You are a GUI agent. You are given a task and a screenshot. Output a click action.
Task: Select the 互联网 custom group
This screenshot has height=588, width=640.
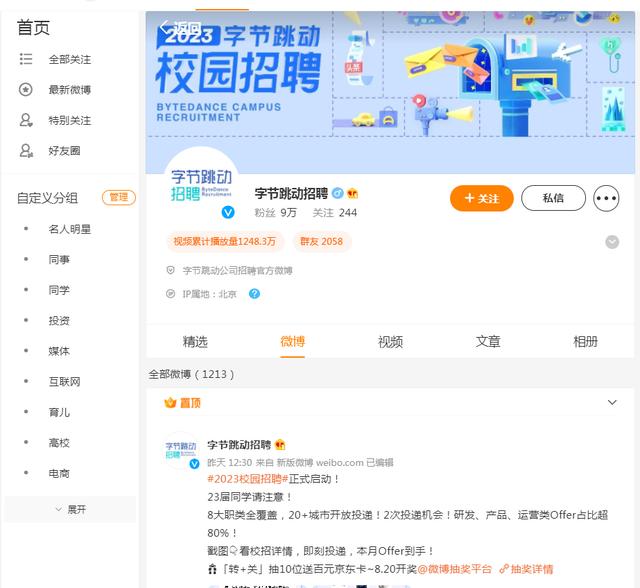64,382
